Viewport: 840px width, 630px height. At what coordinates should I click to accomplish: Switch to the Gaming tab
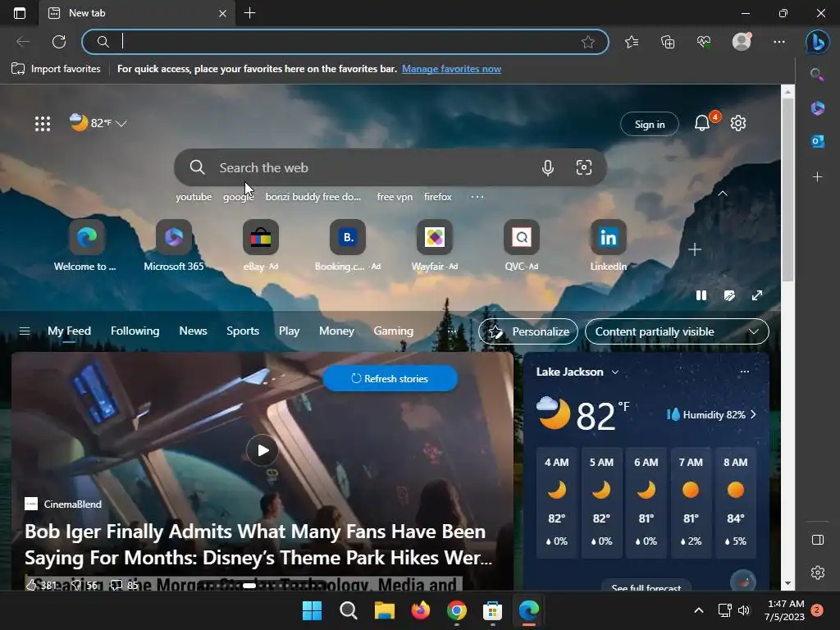pyautogui.click(x=393, y=331)
